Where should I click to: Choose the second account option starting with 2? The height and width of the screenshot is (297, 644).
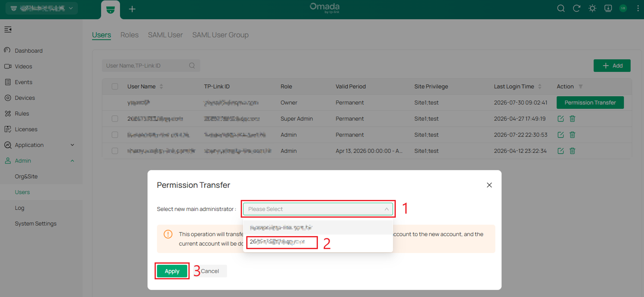pos(318,242)
